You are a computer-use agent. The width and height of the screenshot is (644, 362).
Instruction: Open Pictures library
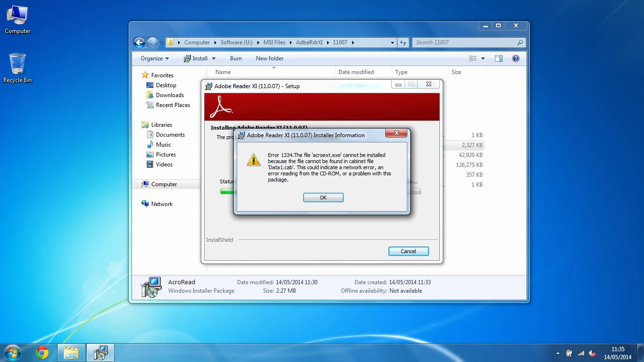pos(165,155)
